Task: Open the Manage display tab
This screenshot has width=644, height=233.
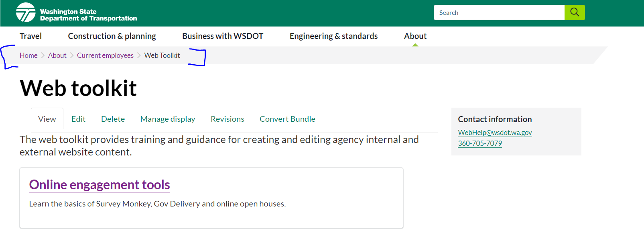Action: coord(168,119)
